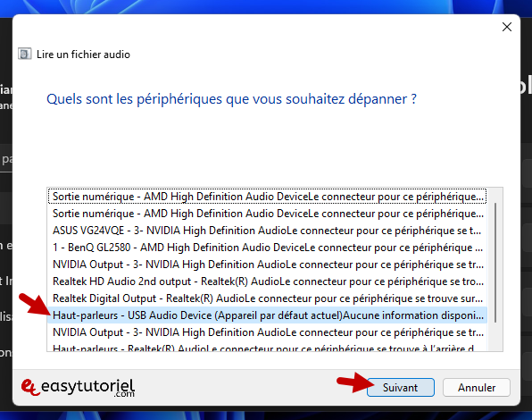Select the first Sortie numérique AMD row
The width and height of the screenshot is (532, 420).
(x=268, y=197)
